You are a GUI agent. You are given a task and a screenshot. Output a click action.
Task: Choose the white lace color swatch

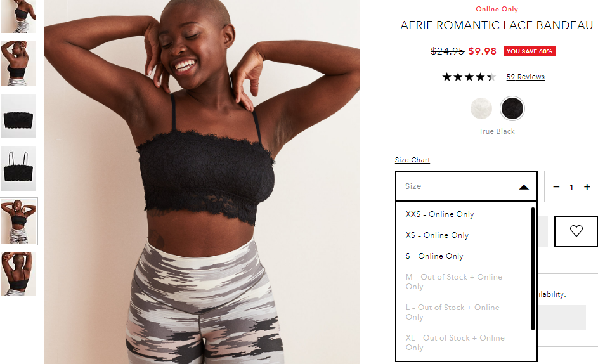tap(481, 108)
